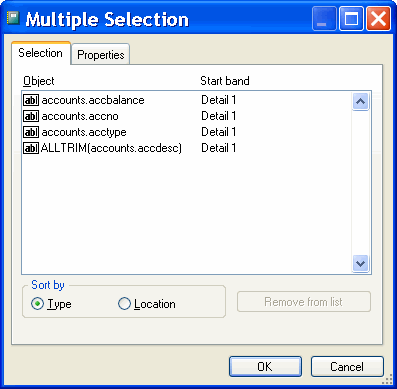Screen dimensions: 397x389
Task: Click the Multiple Selection title bar icon
Action: tap(13, 18)
